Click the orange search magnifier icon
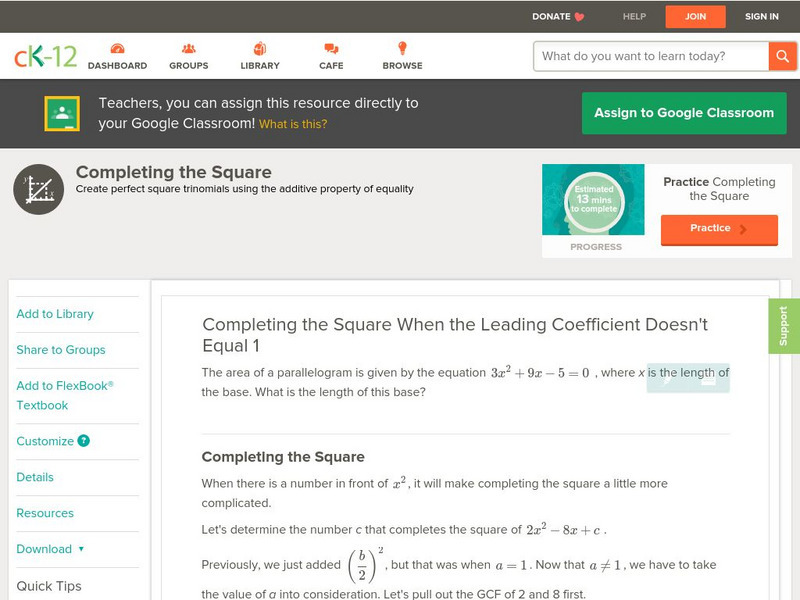The width and height of the screenshot is (800, 600). [x=783, y=56]
